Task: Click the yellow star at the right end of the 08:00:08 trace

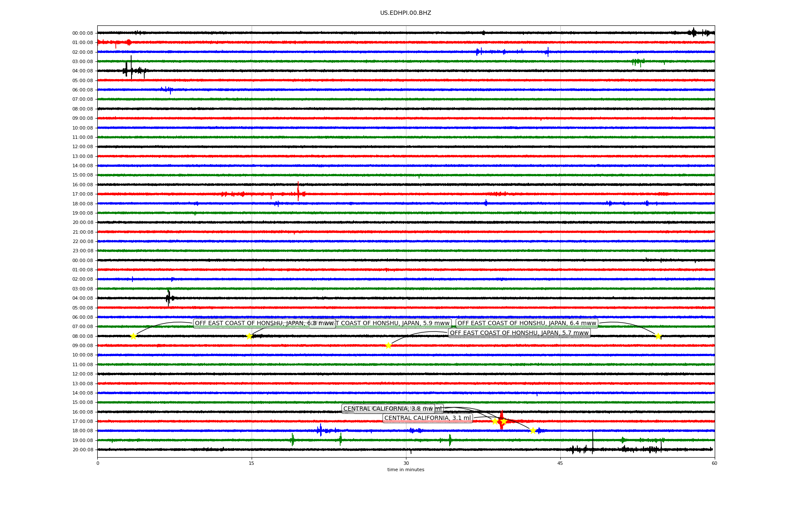Action: tap(658, 336)
